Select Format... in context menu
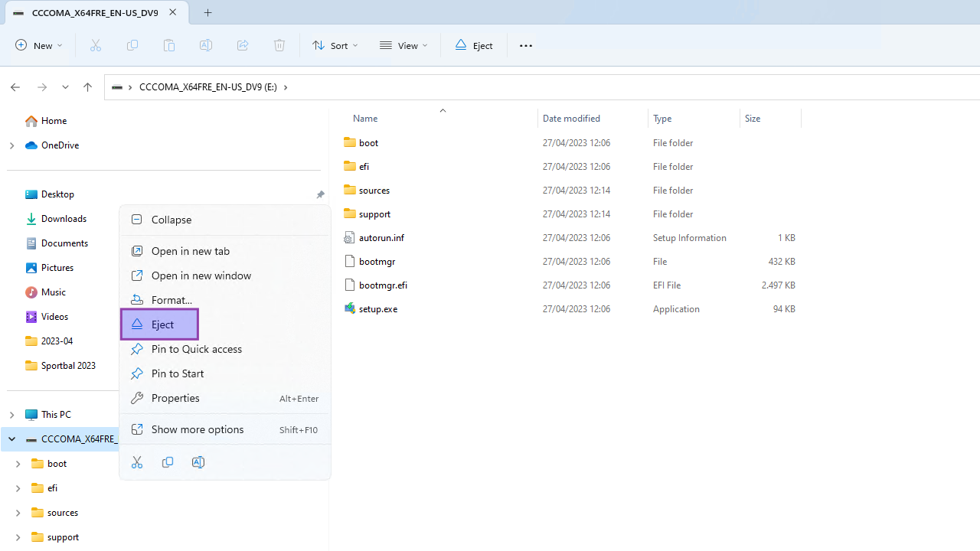This screenshot has width=980, height=551. pyautogui.click(x=224, y=300)
